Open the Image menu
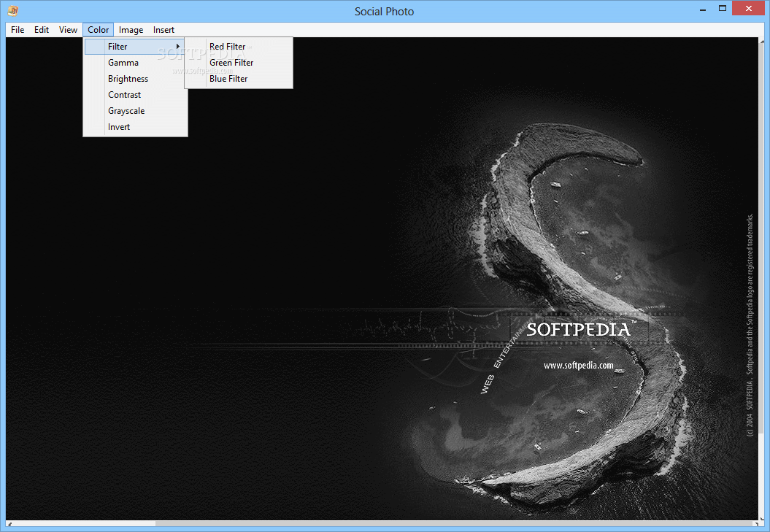This screenshot has width=770, height=532. tap(131, 30)
